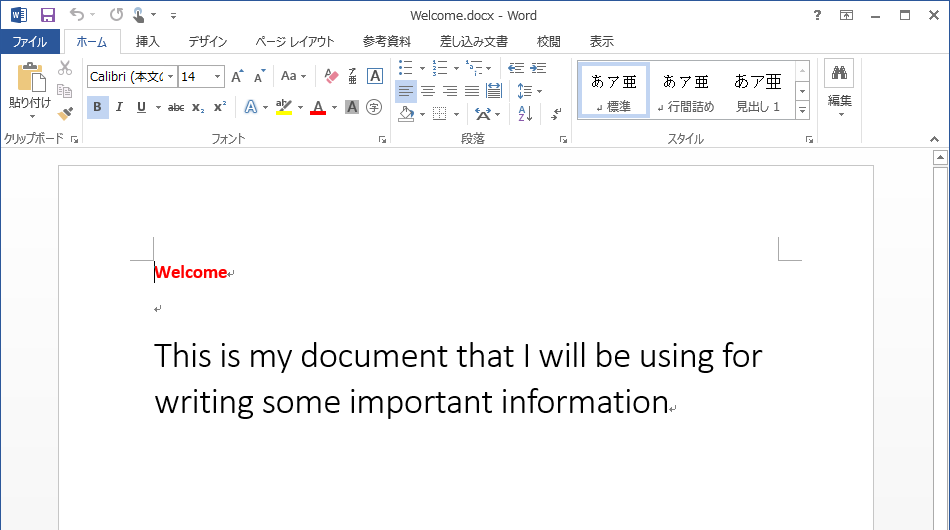Open multilevel list dropdown
Viewport: 950px width, 530px height.
pyautogui.click(x=478, y=68)
